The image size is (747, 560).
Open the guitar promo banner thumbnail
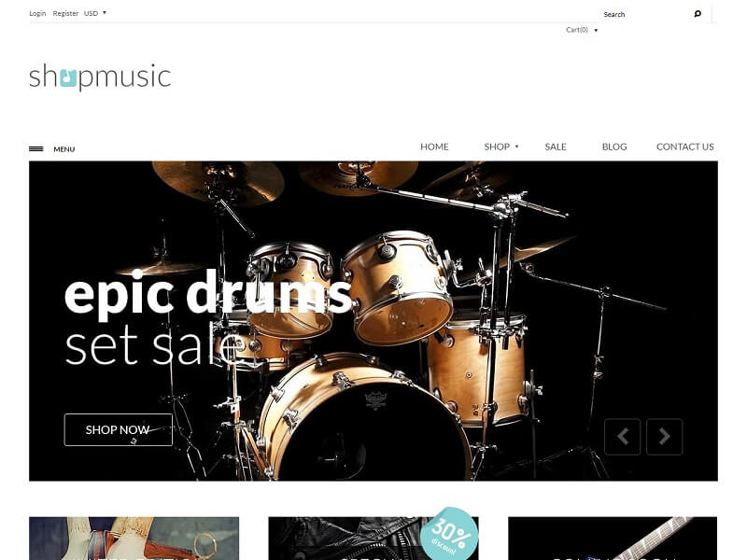click(613, 539)
